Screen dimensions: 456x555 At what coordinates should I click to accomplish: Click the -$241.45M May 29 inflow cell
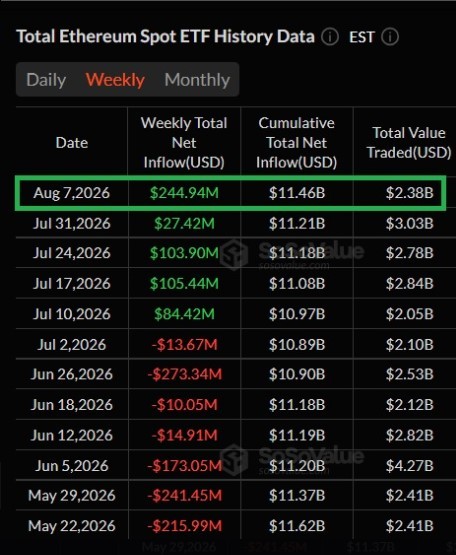[x=184, y=496]
